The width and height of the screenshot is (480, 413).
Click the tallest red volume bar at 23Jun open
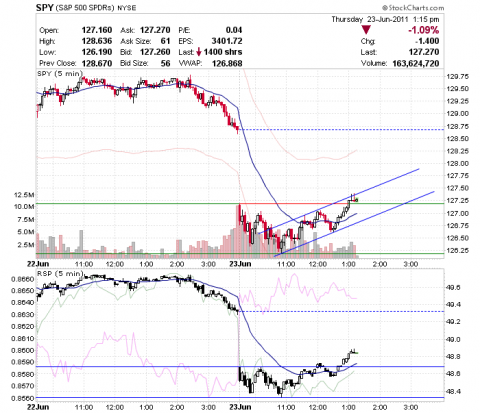point(239,231)
